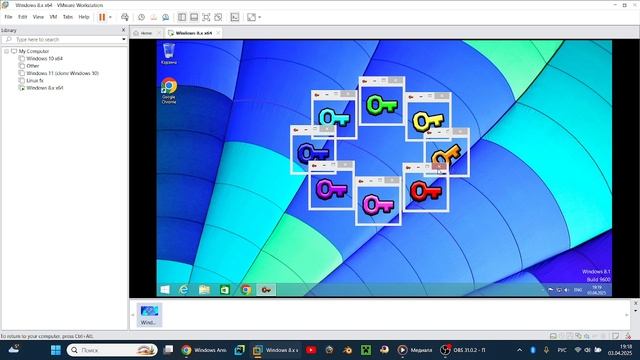Open the library search filter dropdown
Screen dimensions: 640x360
pos(124,40)
